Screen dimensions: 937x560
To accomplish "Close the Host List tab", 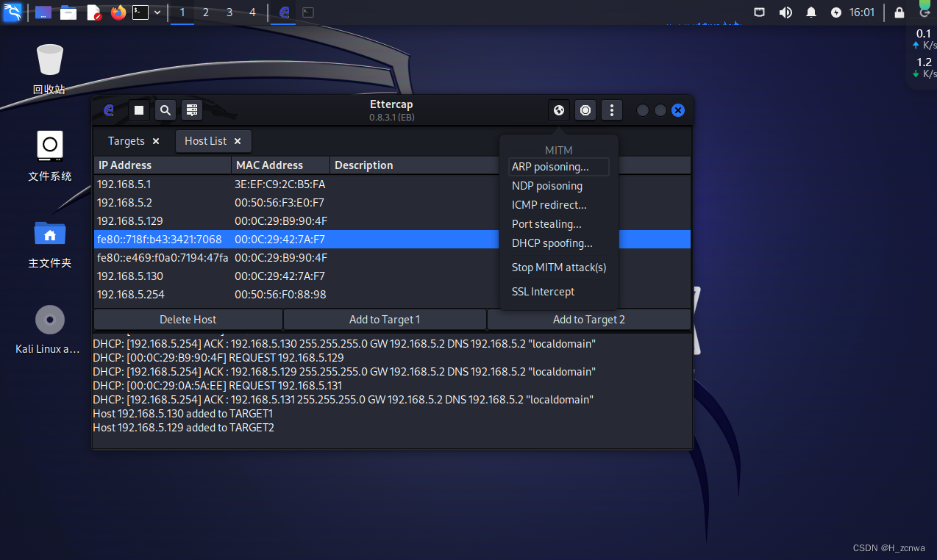I will tap(238, 141).
